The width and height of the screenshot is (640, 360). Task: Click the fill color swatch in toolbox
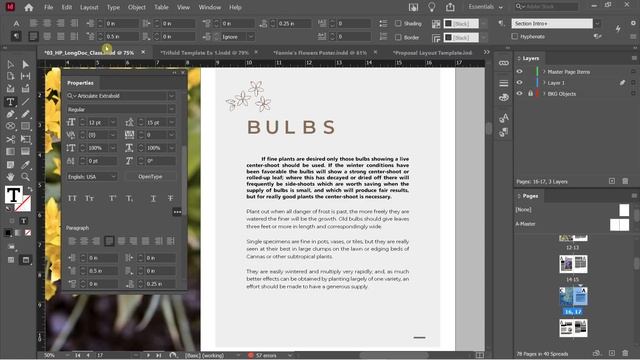pos(13,195)
